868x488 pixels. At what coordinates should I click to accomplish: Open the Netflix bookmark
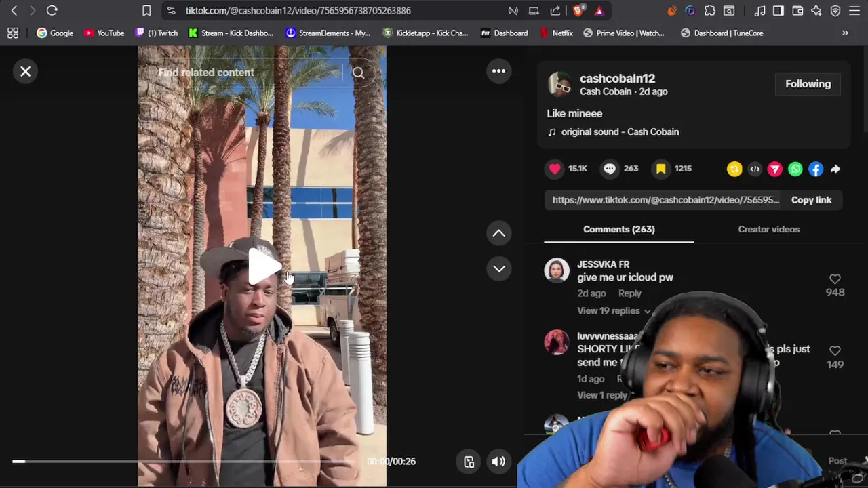(x=557, y=33)
